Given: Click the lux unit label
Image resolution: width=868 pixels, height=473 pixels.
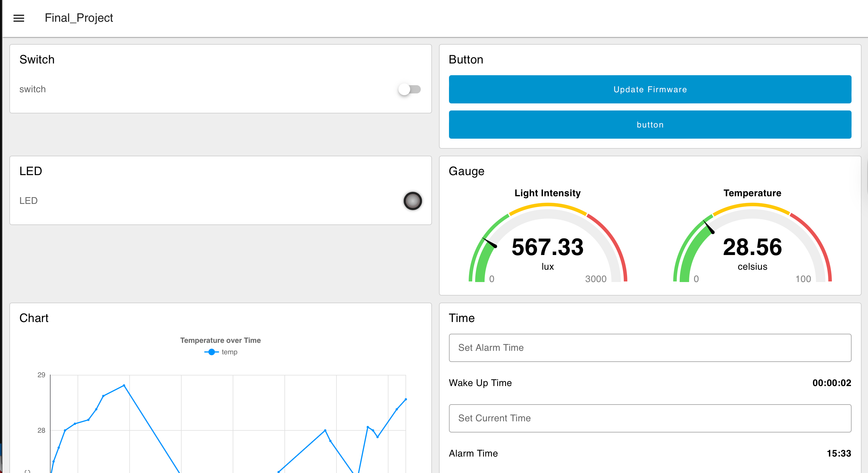Looking at the screenshot, I should [547, 266].
